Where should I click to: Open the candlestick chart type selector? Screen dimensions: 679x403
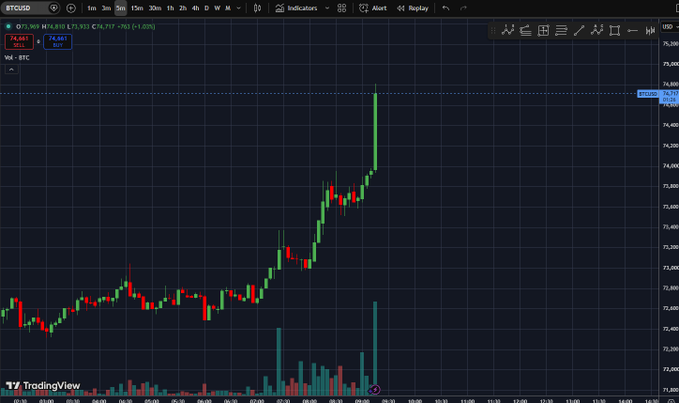point(257,8)
